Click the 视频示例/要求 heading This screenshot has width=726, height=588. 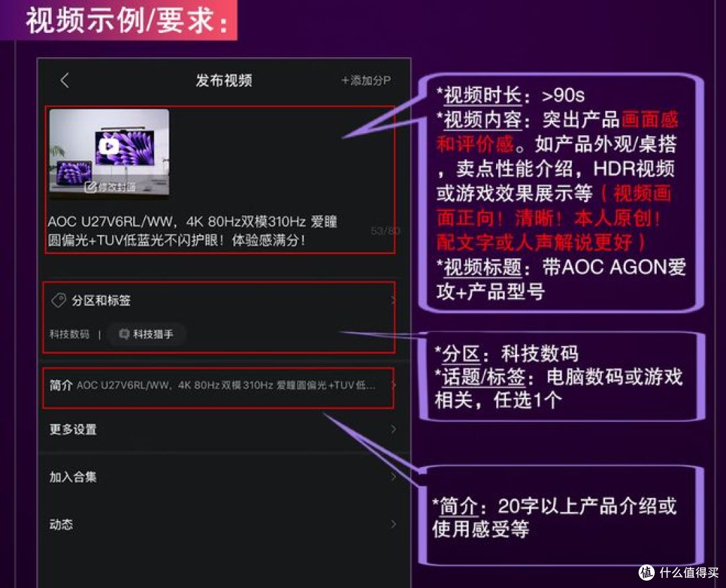(127, 22)
